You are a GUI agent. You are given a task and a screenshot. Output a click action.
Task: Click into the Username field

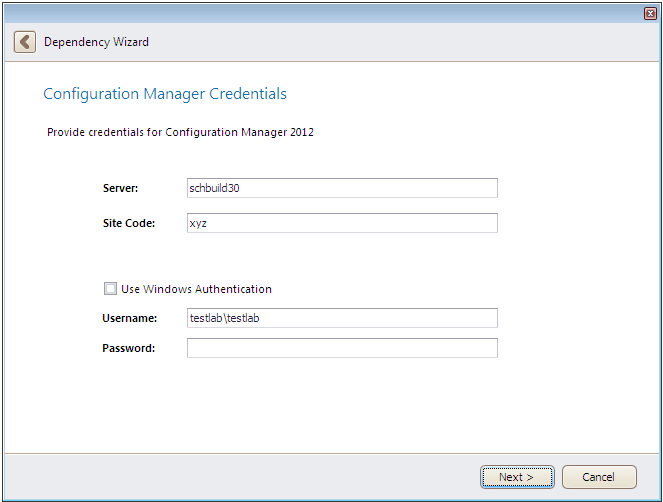[342, 318]
